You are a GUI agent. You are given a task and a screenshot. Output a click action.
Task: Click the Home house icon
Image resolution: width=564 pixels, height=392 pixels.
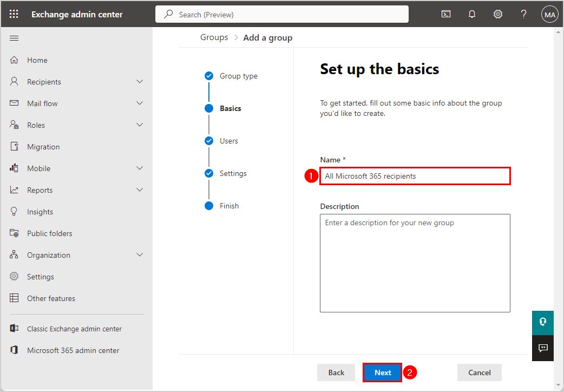[14, 60]
